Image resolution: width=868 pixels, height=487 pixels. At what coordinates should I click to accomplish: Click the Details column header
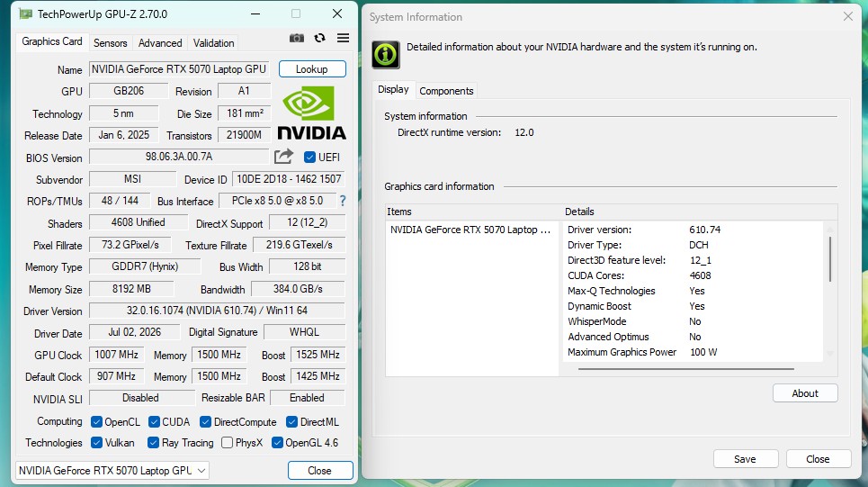point(701,212)
